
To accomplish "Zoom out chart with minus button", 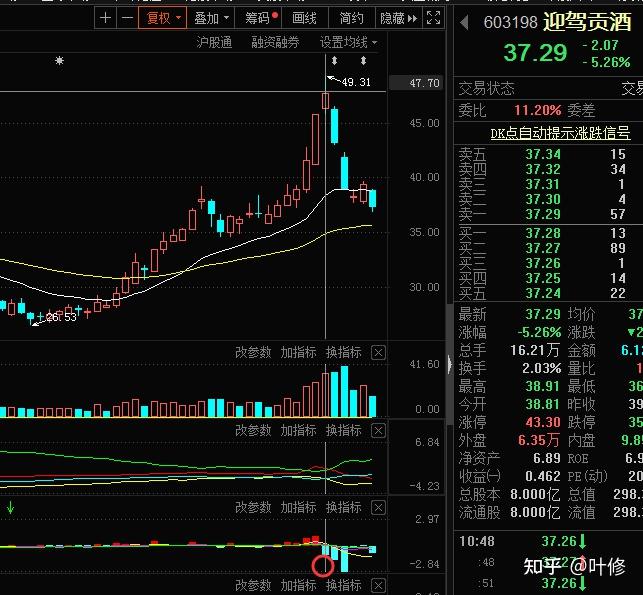I will (127, 18).
